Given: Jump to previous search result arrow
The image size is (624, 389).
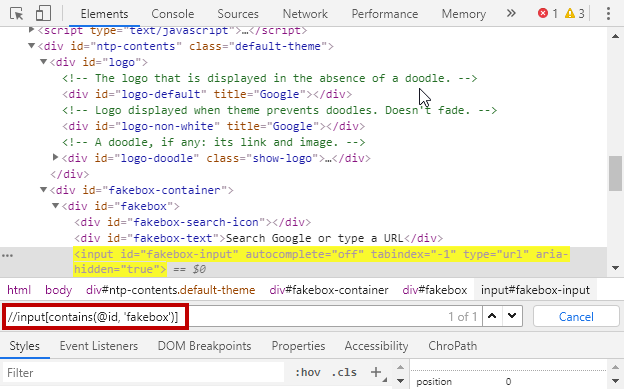Looking at the screenshot, I should click(x=492, y=317).
